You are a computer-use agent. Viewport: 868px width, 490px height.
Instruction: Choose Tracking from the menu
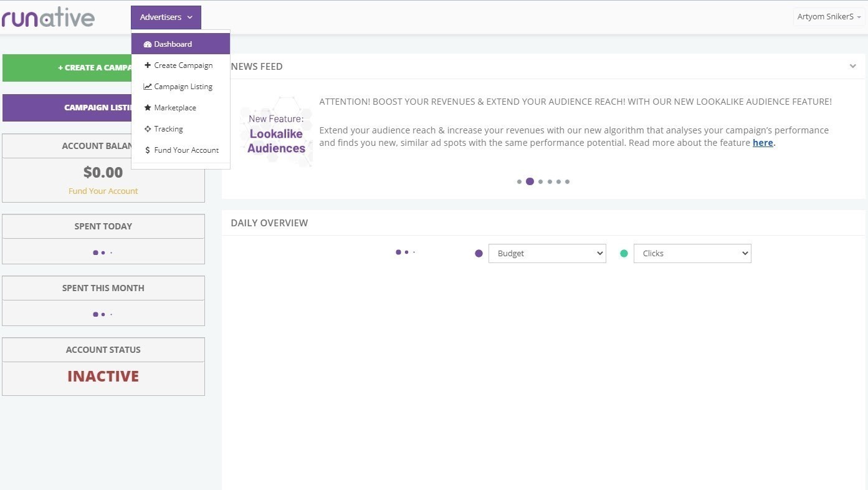point(181,129)
